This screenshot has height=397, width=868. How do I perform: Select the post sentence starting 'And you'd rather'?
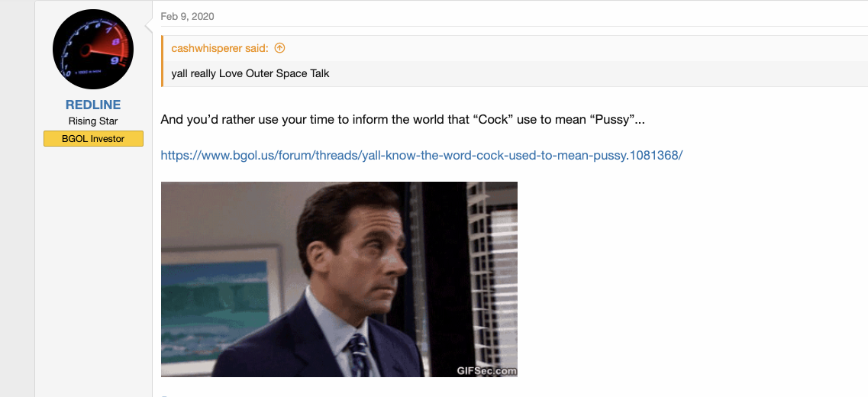coord(402,119)
